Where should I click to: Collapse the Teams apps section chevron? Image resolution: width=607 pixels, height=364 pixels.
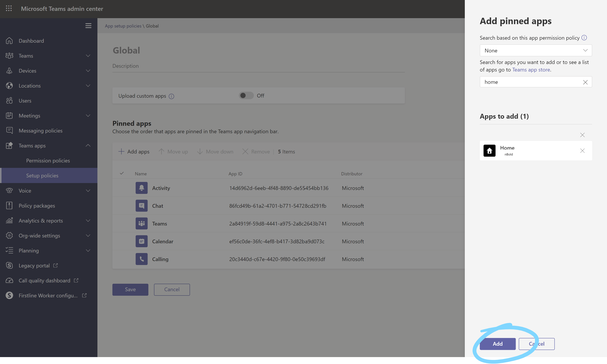click(88, 145)
